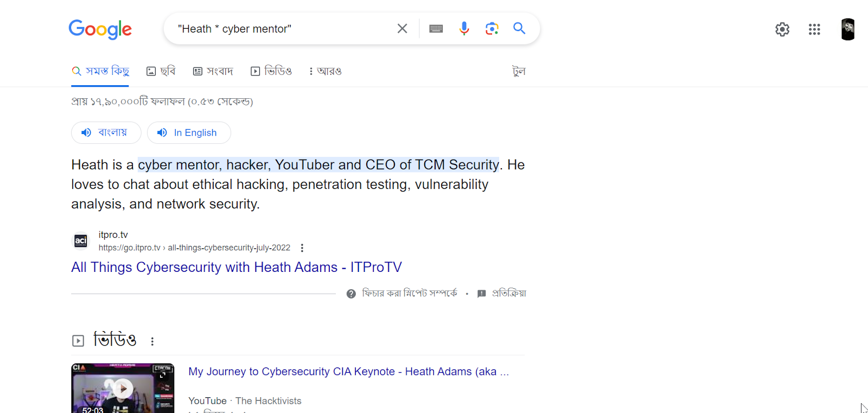
Task: Go to Google logo homepage
Action: click(x=100, y=29)
